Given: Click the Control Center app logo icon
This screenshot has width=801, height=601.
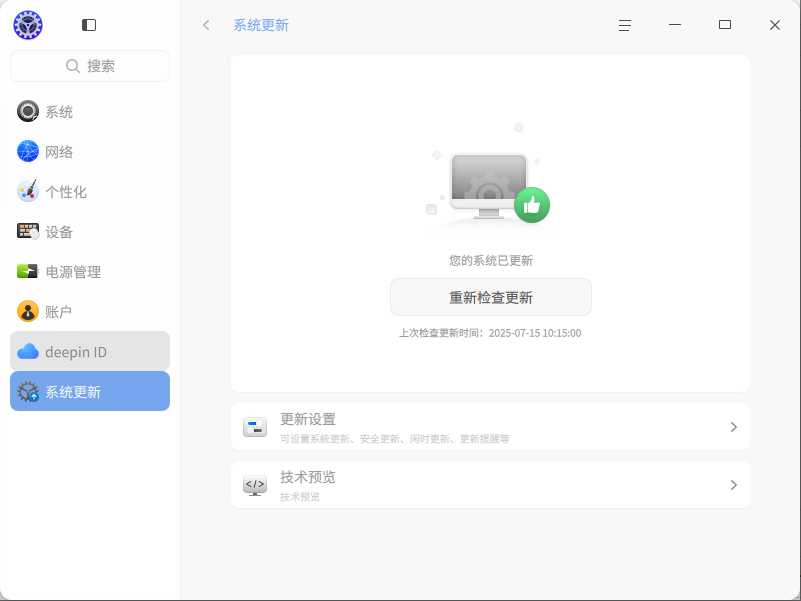Looking at the screenshot, I should [x=28, y=25].
